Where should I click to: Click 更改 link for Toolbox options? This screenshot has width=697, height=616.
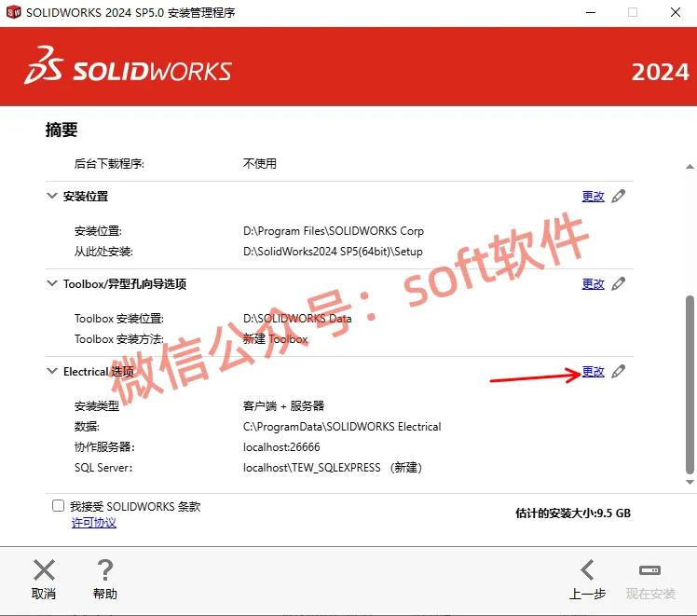point(593,283)
